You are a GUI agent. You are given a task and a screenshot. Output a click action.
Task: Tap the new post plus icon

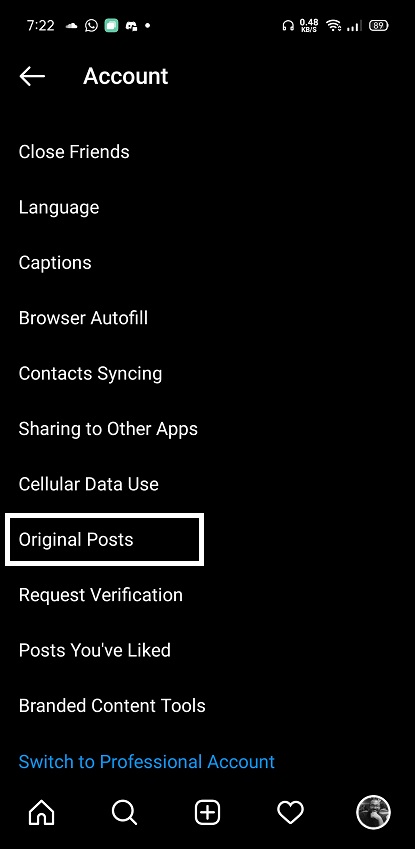[208, 812]
